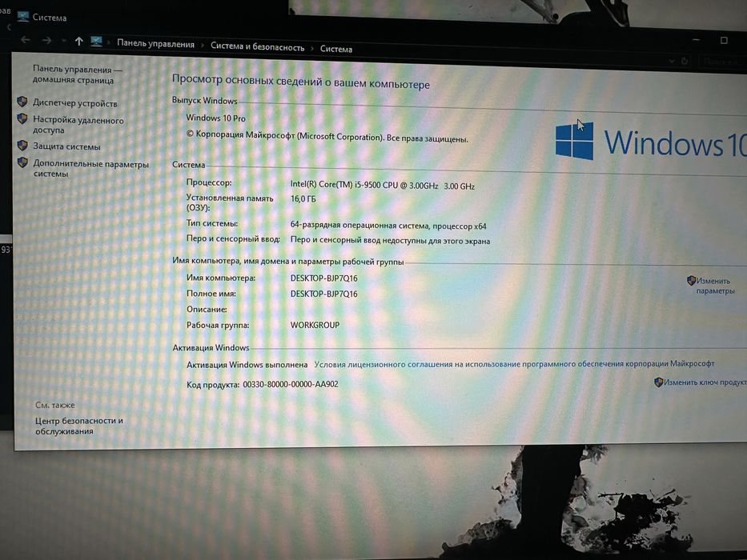
Task: Click Изменить параметры link
Action: pos(715,286)
